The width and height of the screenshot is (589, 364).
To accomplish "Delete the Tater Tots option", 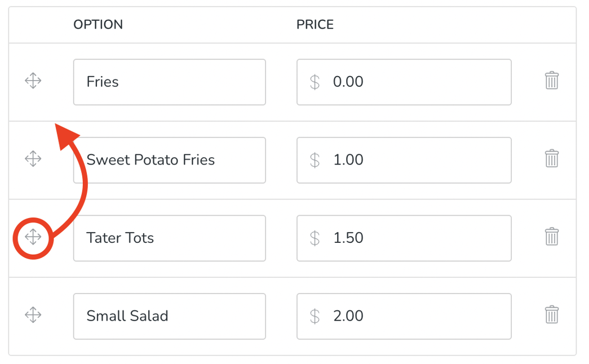I will tap(552, 237).
